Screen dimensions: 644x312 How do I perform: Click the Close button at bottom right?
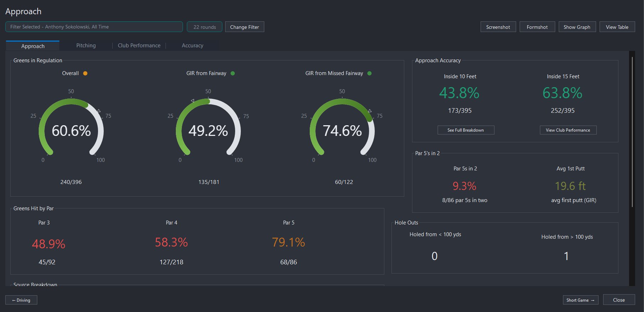[x=619, y=300]
